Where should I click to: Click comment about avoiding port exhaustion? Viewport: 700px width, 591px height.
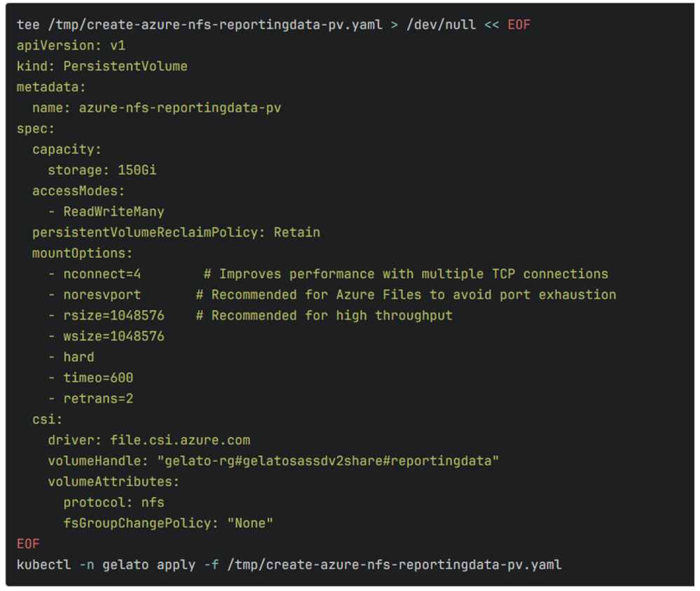406,295
